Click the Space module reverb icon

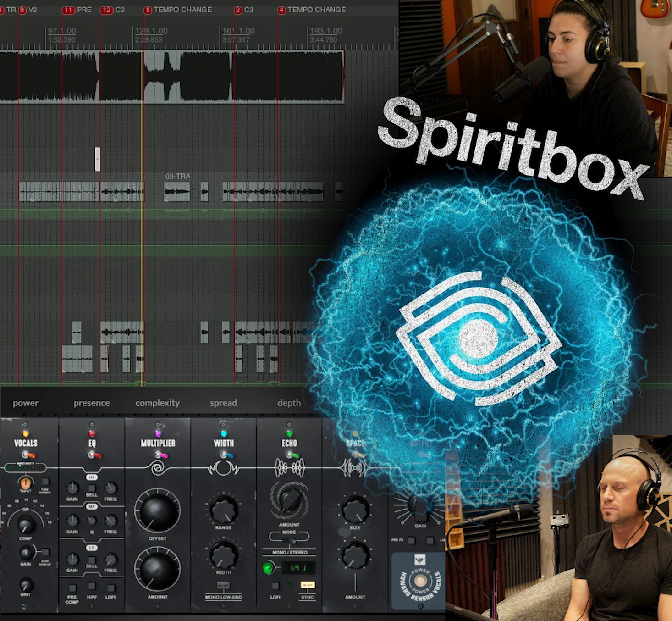pyautogui.click(x=355, y=468)
